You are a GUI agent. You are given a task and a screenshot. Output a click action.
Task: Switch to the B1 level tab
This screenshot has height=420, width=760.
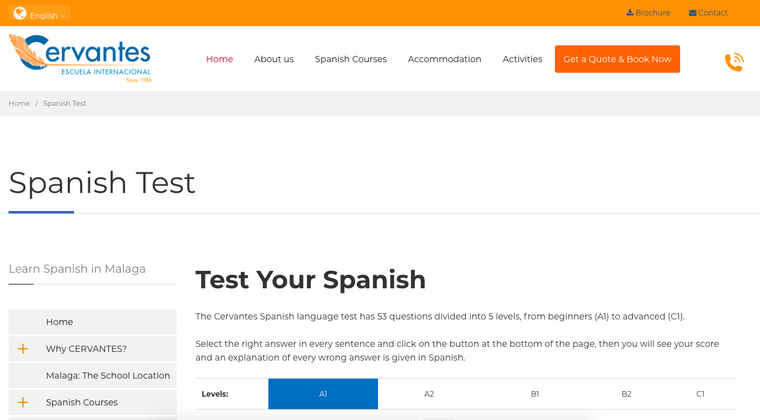[535, 394]
